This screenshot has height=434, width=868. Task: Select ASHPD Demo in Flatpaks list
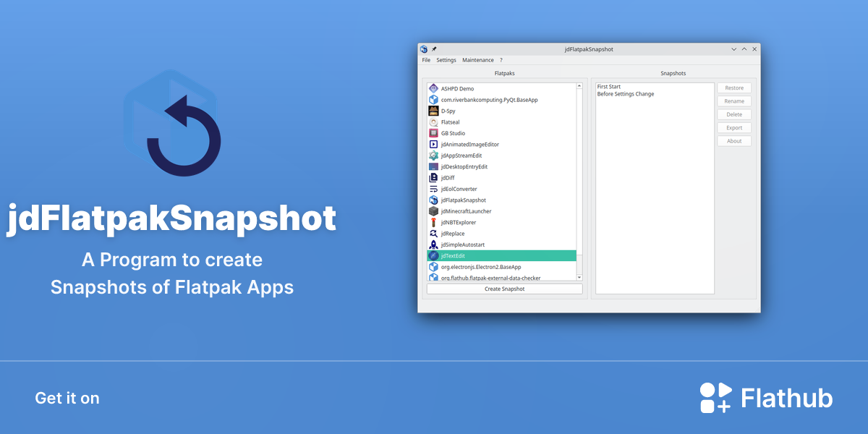tap(501, 88)
